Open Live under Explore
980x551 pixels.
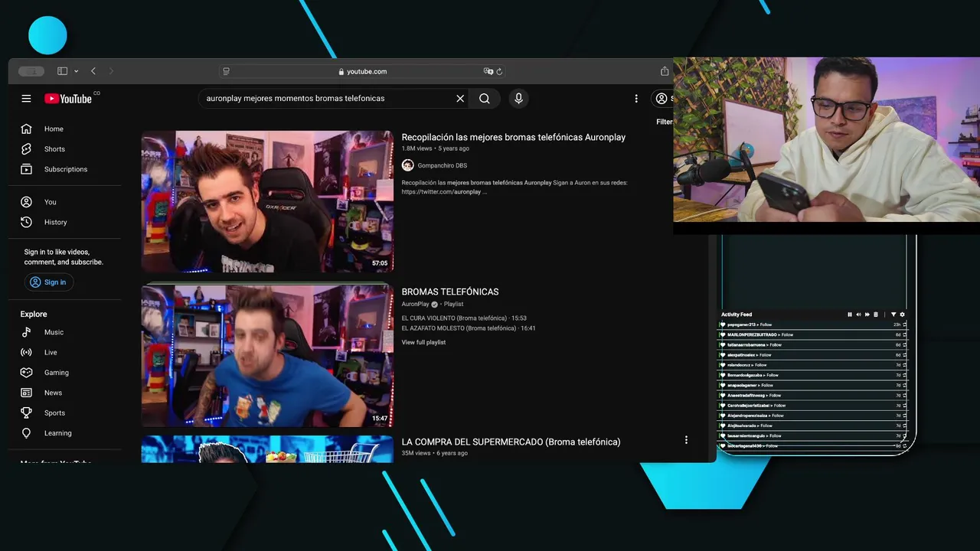click(x=64, y=352)
